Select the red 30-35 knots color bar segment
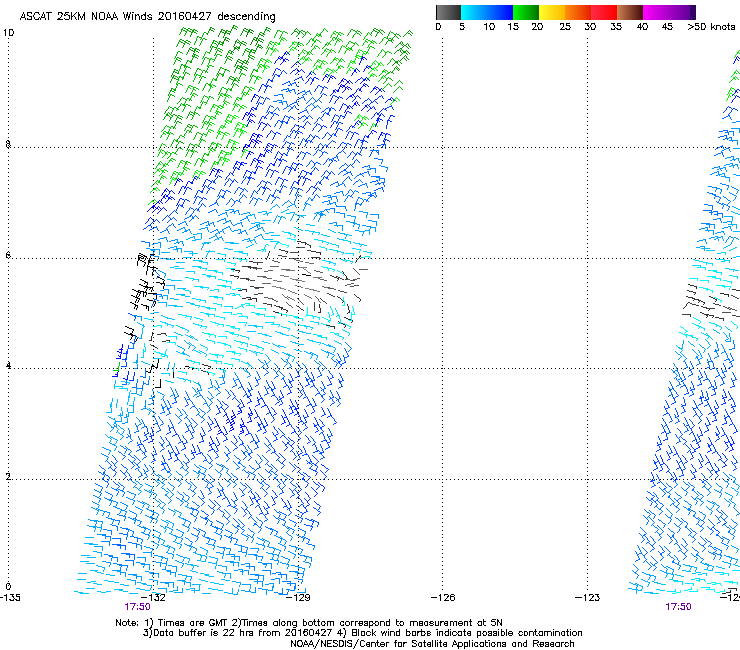The width and height of the screenshot is (740, 650). click(x=604, y=12)
